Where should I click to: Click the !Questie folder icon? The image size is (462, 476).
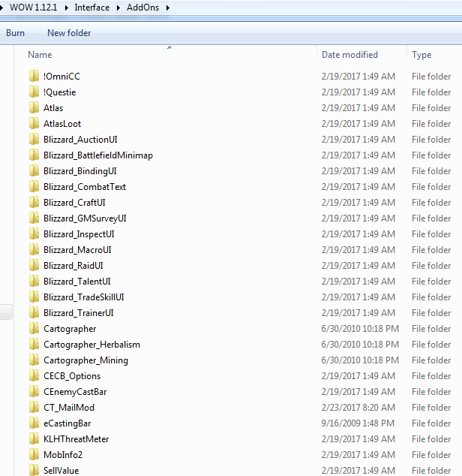tap(34, 92)
